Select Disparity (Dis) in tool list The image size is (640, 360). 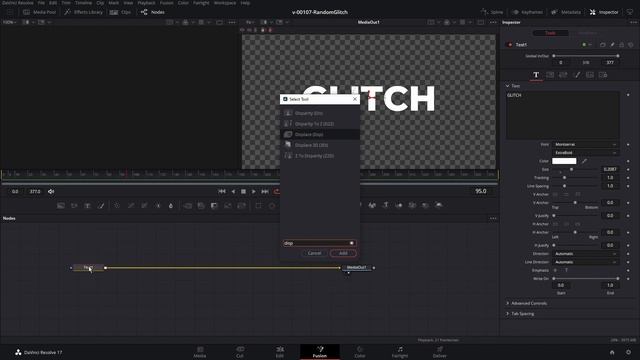pyautogui.click(x=320, y=113)
